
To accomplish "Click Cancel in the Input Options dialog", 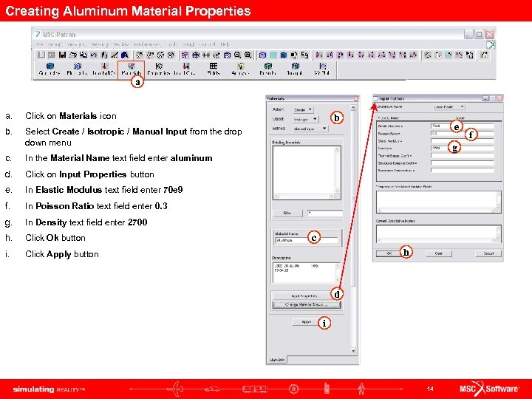I will [488, 253].
